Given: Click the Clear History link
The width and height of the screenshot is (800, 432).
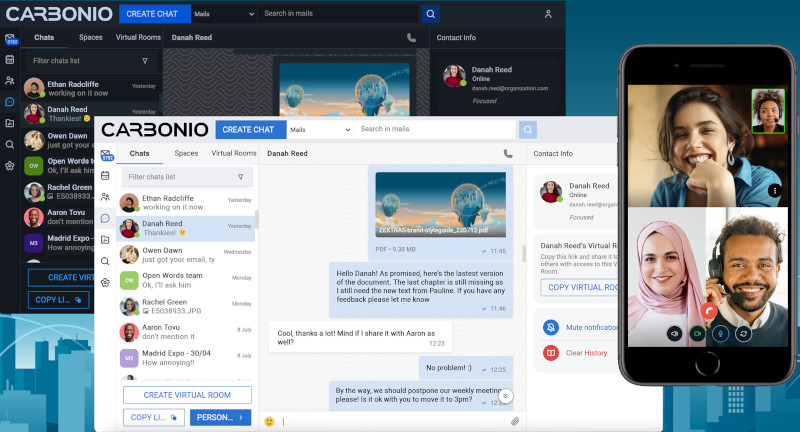Looking at the screenshot, I should pos(587,353).
